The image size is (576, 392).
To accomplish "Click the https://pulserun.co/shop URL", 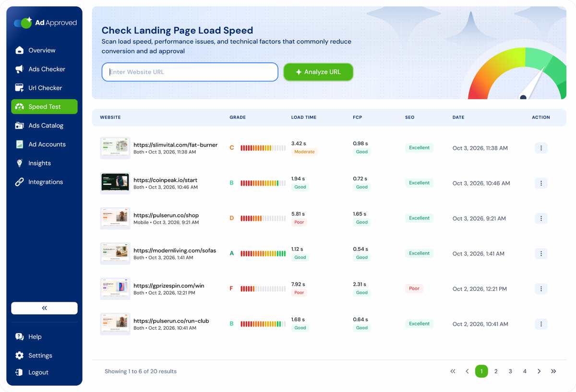I will pyautogui.click(x=166, y=215).
